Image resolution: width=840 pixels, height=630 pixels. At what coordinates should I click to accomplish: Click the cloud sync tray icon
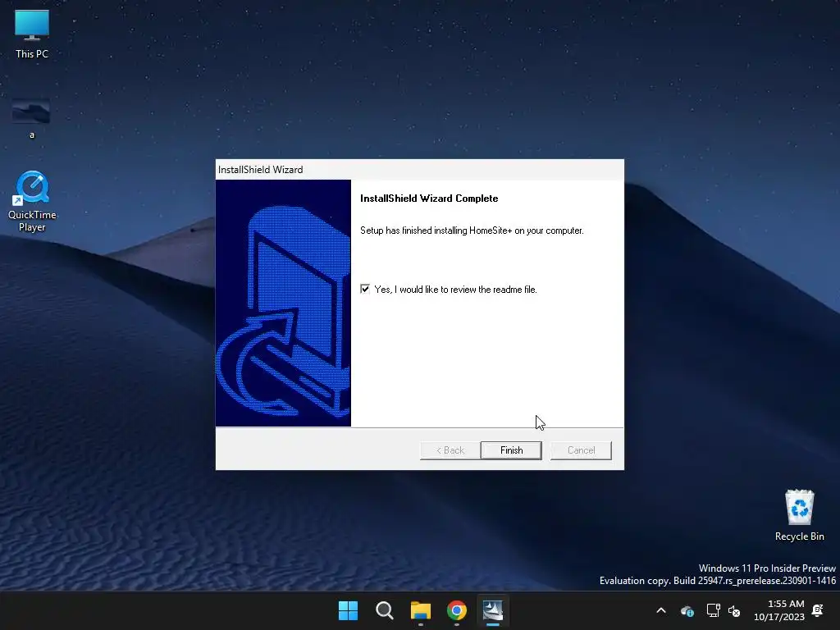(687, 610)
